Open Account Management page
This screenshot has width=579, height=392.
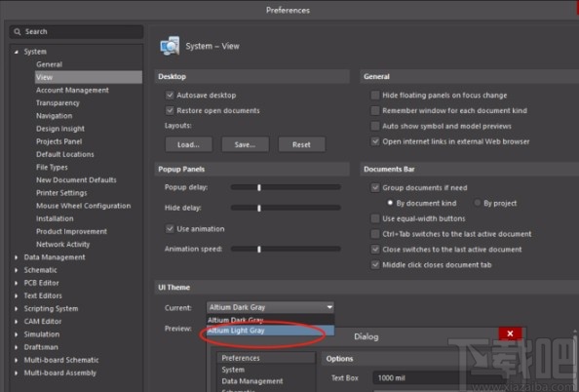coord(72,90)
